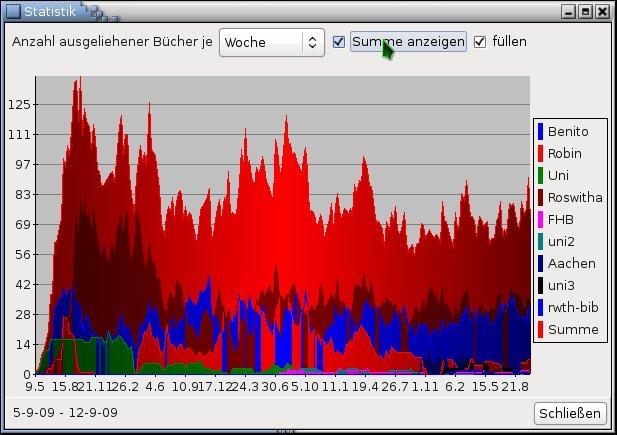Click the 125 y-axis value

[19, 105]
